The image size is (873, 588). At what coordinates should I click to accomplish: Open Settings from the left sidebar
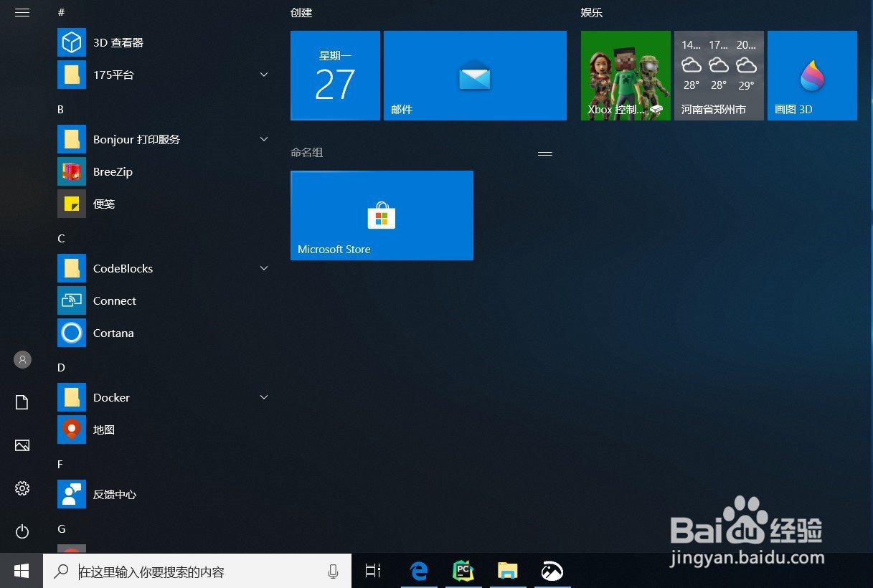(x=22, y=488)
